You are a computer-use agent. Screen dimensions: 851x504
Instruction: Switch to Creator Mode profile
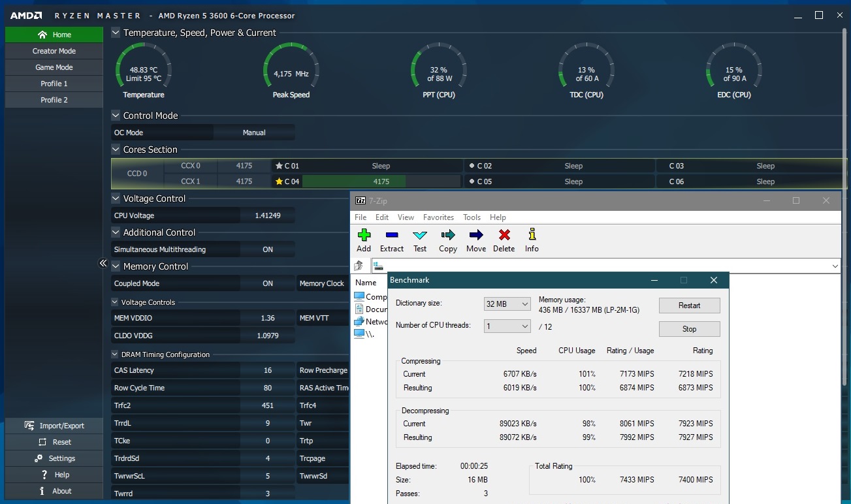(54, 51)
